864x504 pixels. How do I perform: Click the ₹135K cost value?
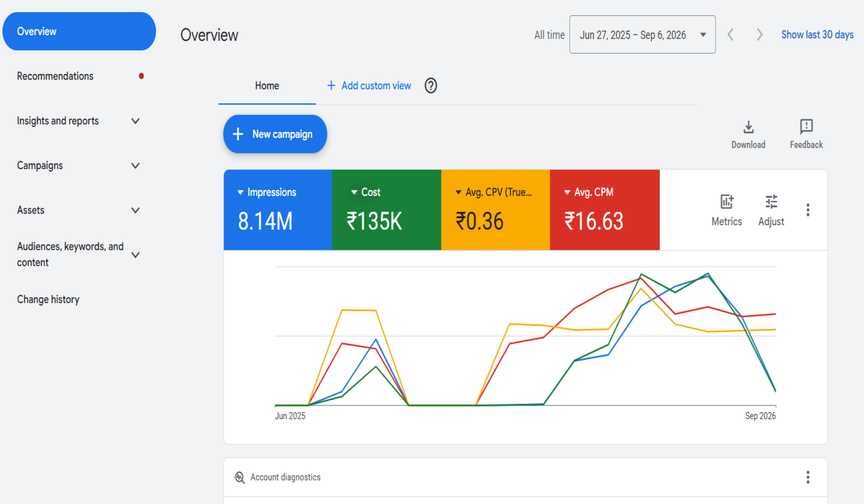click(375, 221)
